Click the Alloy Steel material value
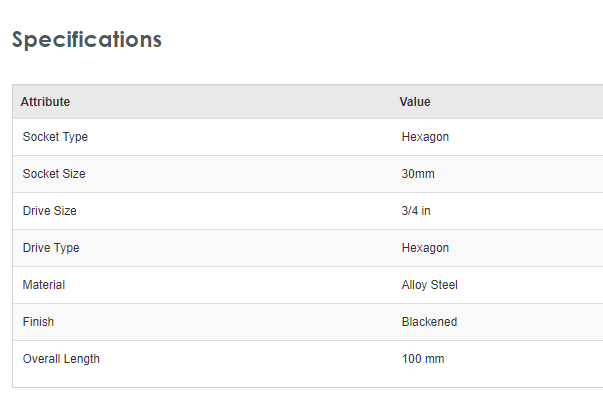 coord(429,285)
